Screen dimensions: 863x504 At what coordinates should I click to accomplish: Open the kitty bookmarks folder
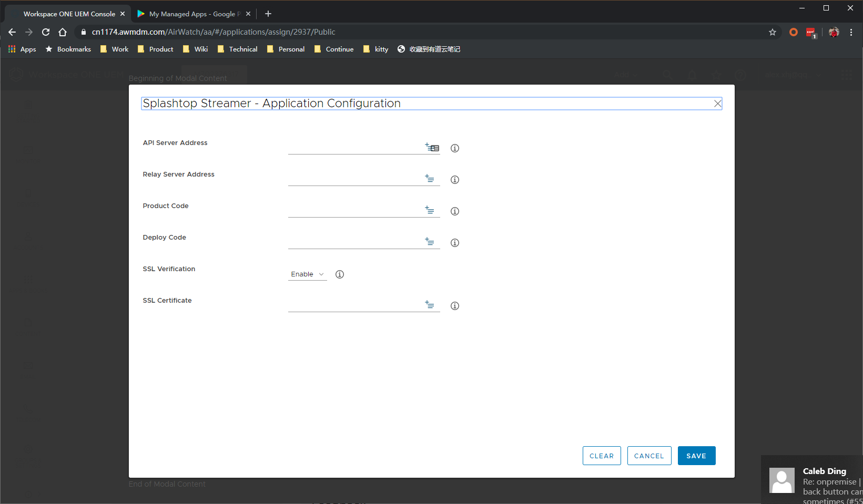(x=375, y=49)
